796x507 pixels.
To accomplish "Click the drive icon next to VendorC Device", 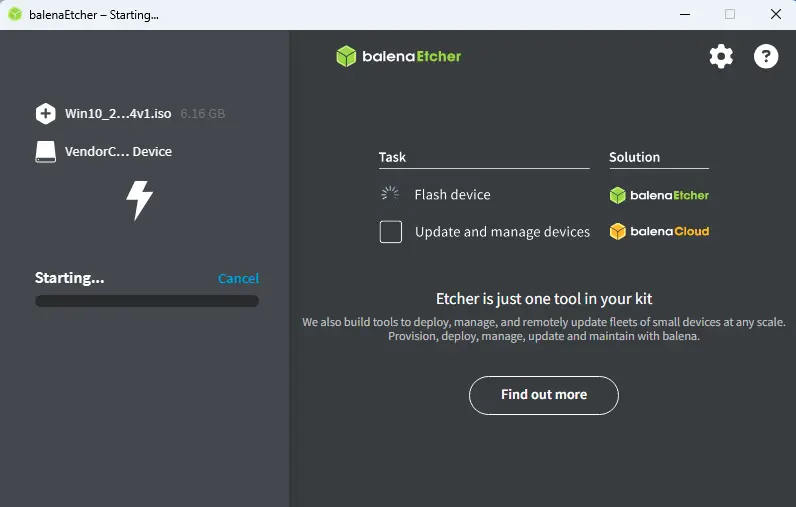I will [46, 152].
